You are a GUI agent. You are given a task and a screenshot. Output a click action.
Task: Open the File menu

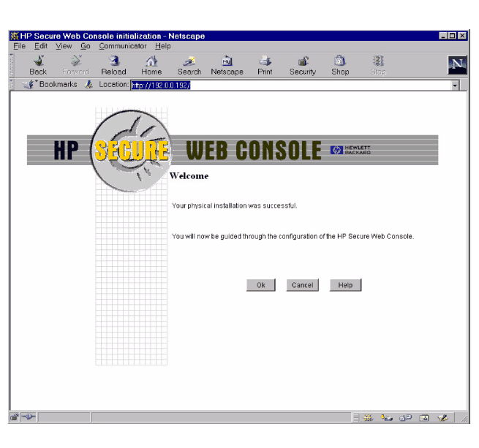click(19, 46)
